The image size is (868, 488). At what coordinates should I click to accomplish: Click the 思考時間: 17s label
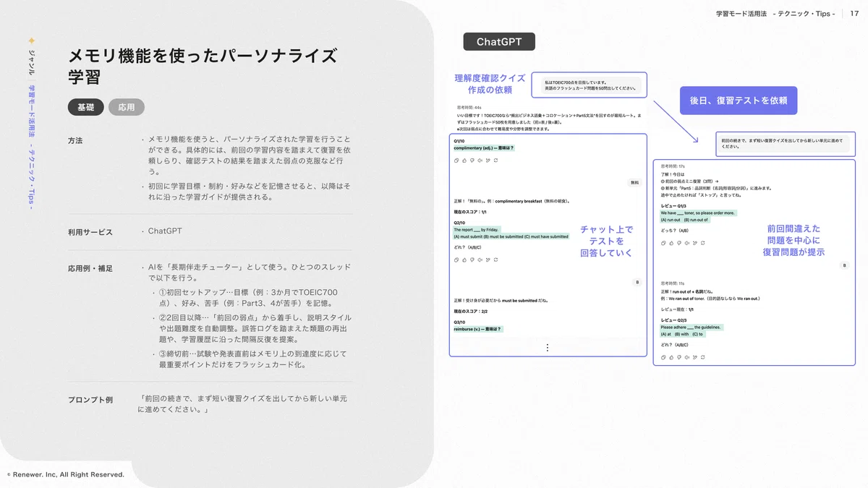pos(673,166)
